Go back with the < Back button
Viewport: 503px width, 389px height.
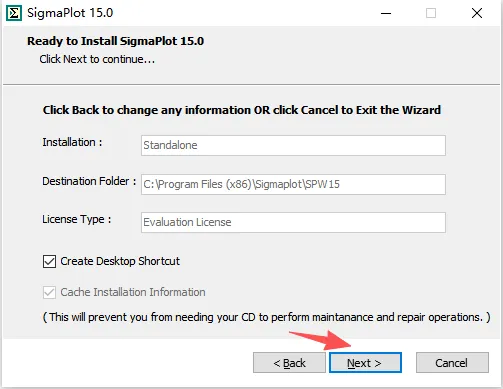coord(289,363)
